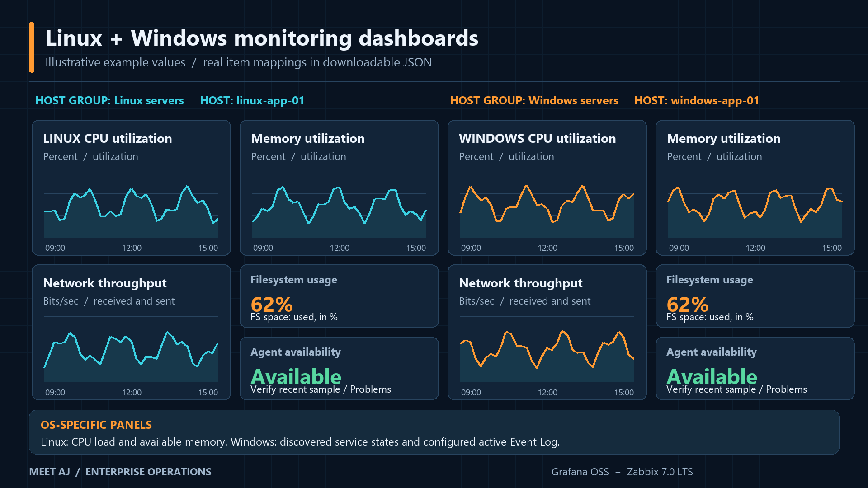Click Linux Filesystem usage panel heading
Image resolution: width=868 pixels, height=488 pixels.
(294, 280)
